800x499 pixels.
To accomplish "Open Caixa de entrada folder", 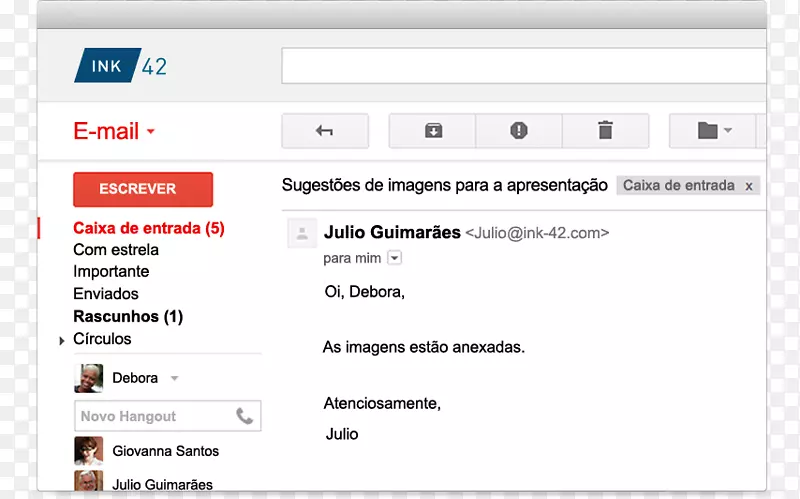I will tap(148, 228).
